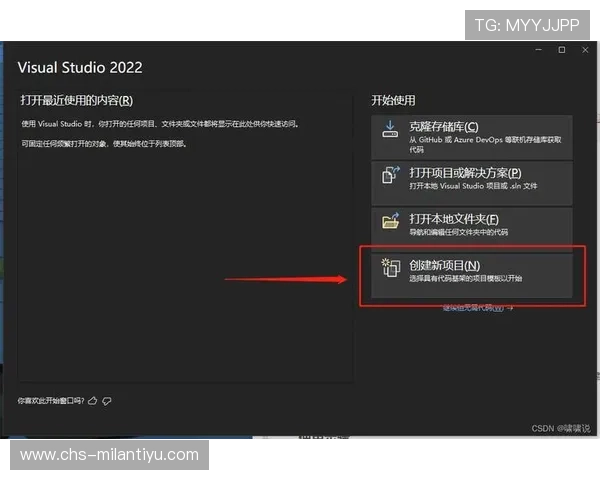Click the thumbs down feedback icon
Image resolution: width=600 pixels, height=480 pixels.
(107, 400)
